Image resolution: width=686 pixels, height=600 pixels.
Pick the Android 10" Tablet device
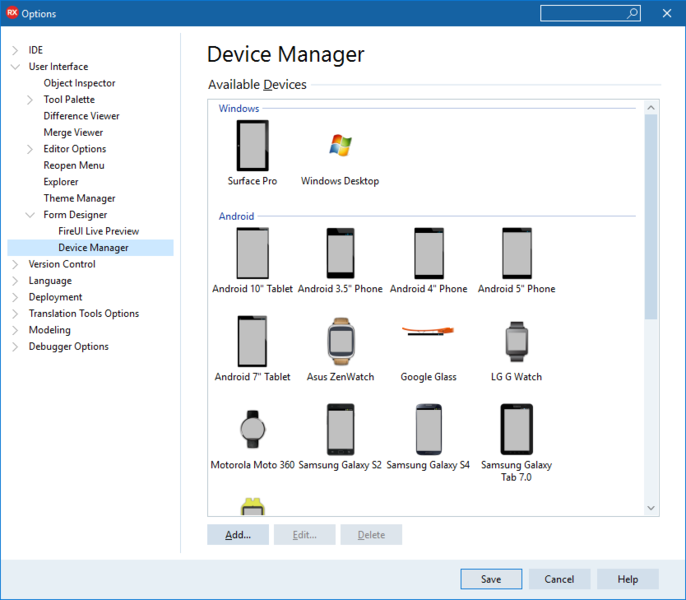(x=252, y=253)
